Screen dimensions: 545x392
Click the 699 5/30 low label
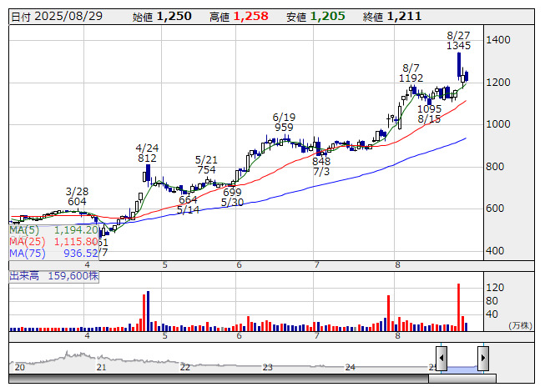[x=232, y=197]
